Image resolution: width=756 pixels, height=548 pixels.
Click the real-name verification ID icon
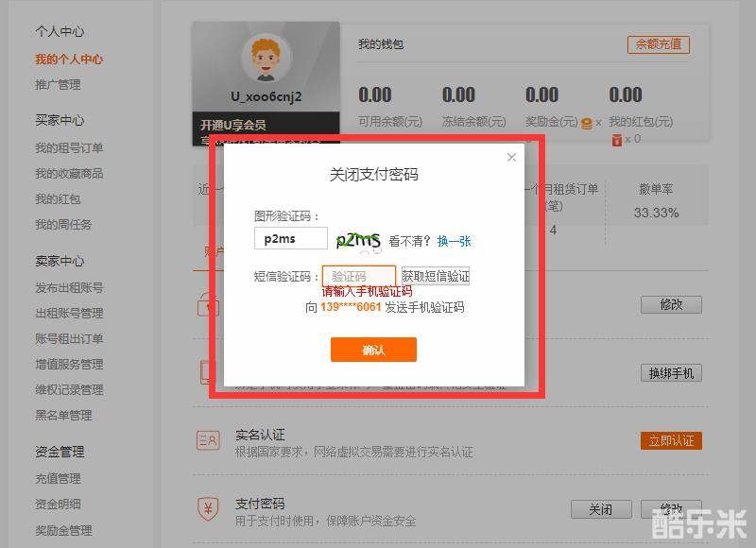208,440
